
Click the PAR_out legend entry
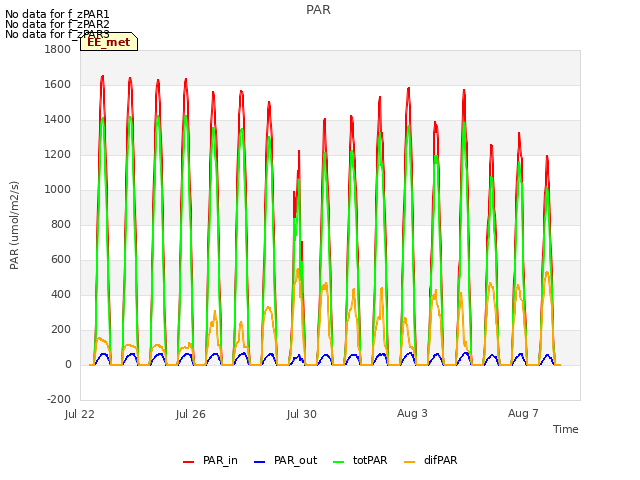click(x=285, y=460)
